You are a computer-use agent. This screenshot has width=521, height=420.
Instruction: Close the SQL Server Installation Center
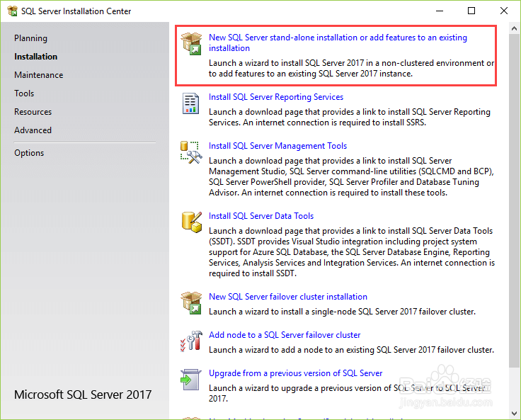point(504,11)
